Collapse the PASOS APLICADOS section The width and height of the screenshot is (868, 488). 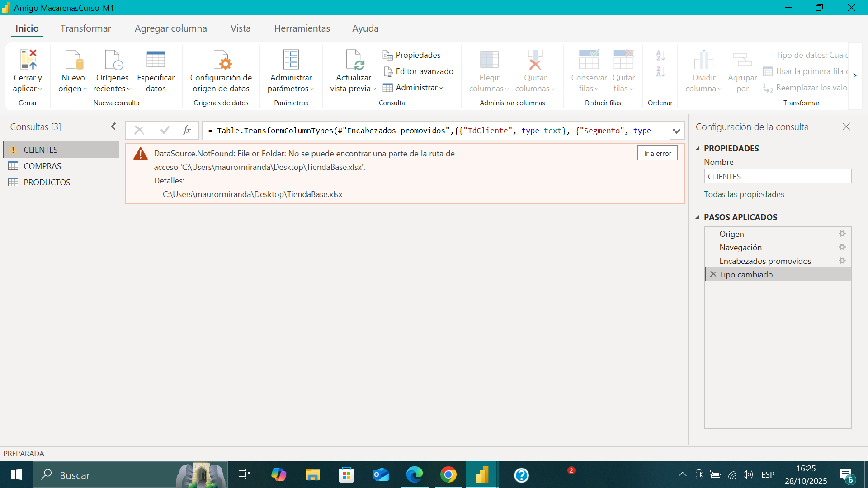coord(698,217)
